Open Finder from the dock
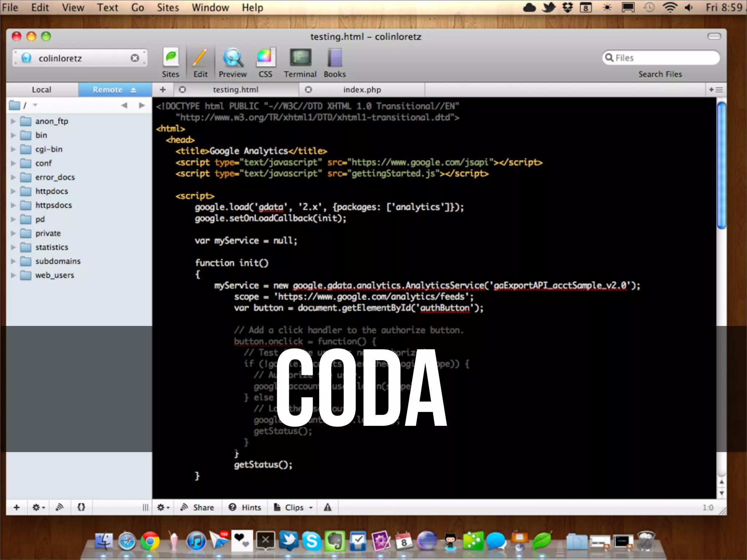Screen dimensions: 747x560 tap(104, 541)
